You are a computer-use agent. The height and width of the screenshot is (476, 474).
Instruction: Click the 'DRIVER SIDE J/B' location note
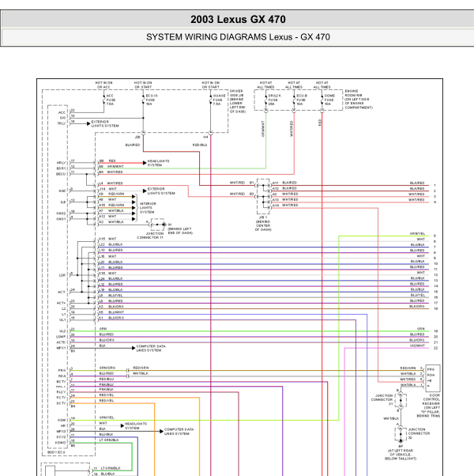click(238, 101)
